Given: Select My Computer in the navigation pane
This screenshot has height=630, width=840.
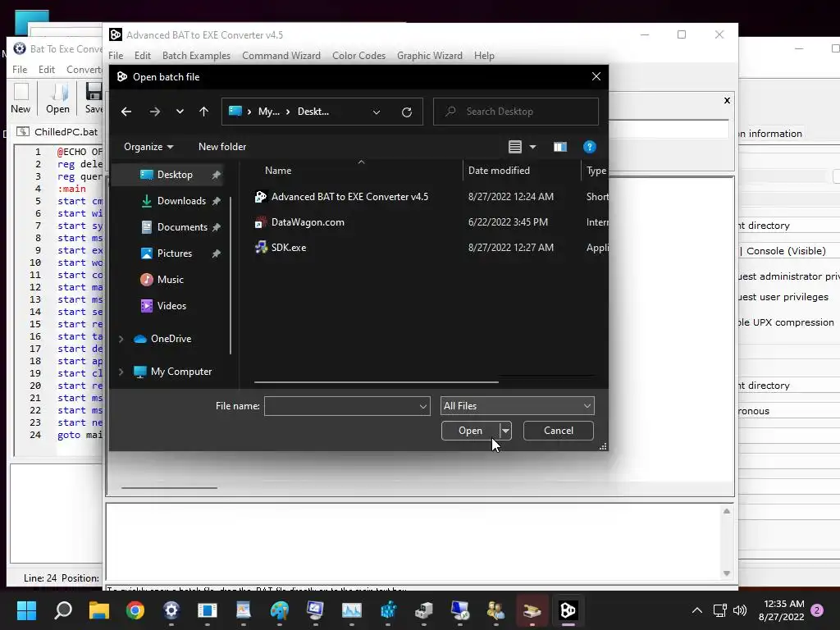Looking at the screenshot, I should pos(181,372).
